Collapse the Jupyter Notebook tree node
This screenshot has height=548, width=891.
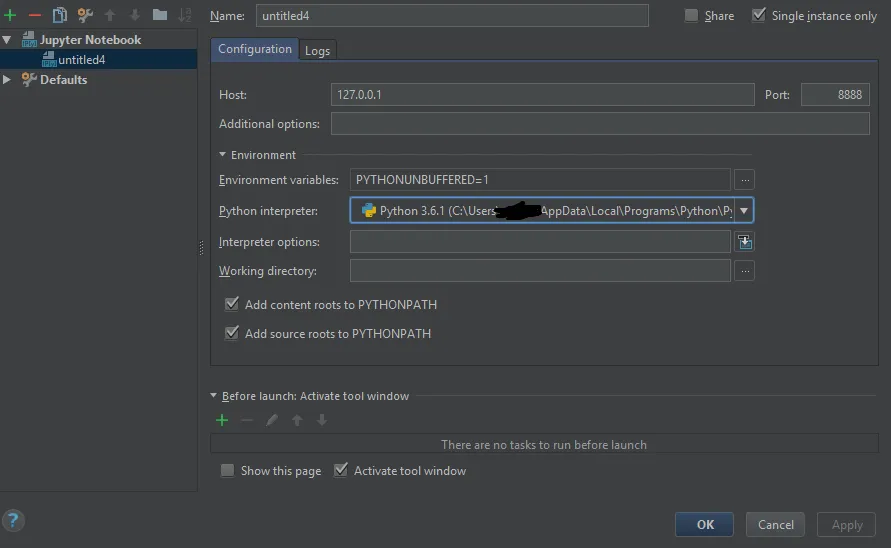7,40
